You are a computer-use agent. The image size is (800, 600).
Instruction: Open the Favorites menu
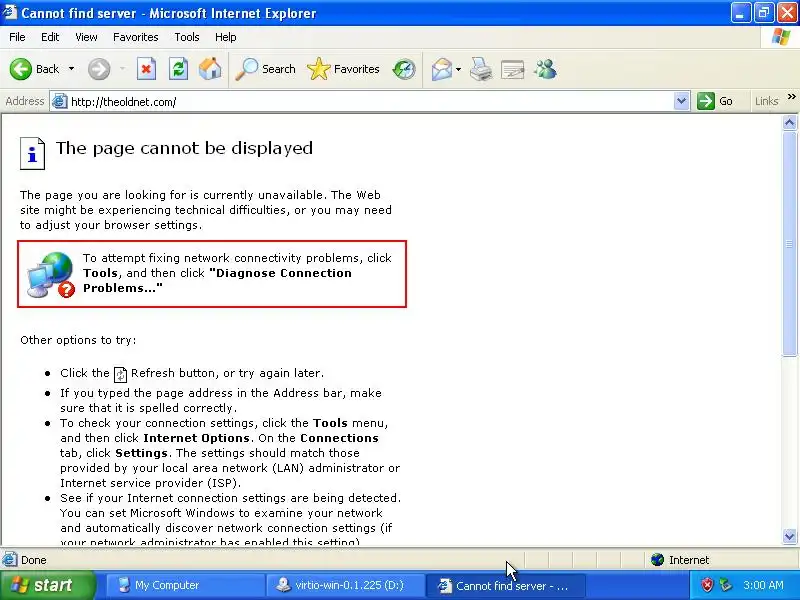136,37
